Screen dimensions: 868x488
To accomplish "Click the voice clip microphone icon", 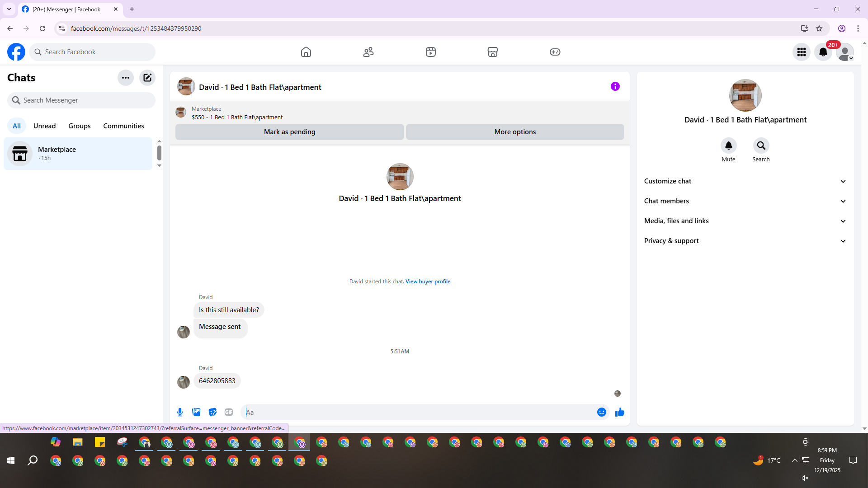I will coord(180,412).
